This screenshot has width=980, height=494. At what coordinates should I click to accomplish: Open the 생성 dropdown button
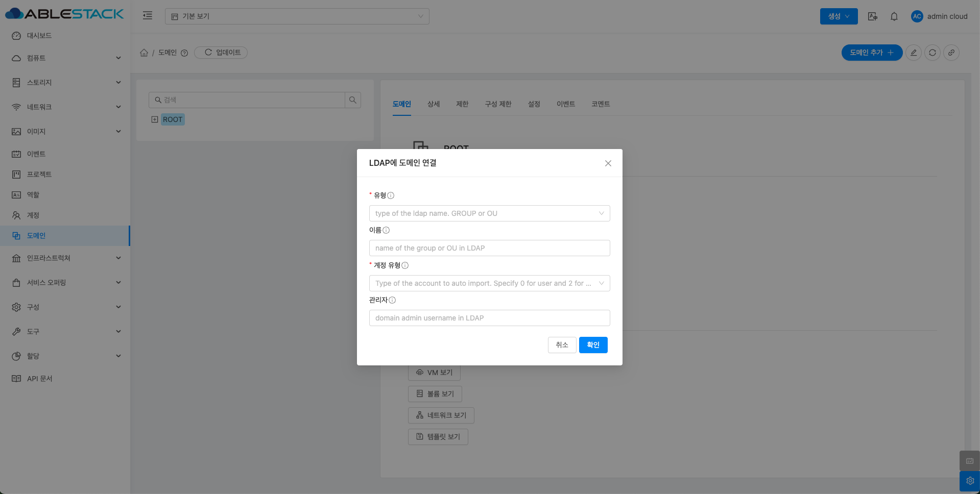point(839,16)
